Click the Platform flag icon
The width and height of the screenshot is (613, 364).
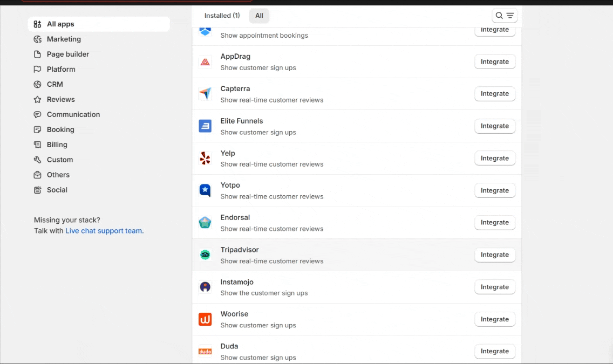(x=38, y=69)
